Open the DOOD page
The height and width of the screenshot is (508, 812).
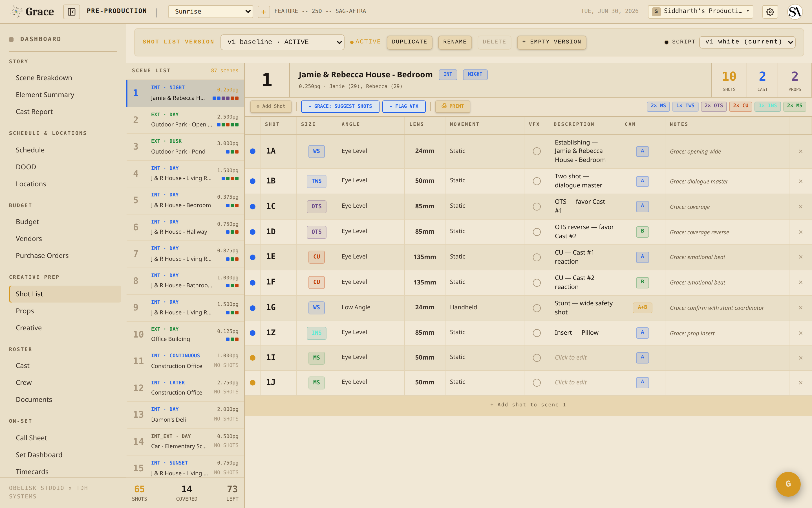26,167
